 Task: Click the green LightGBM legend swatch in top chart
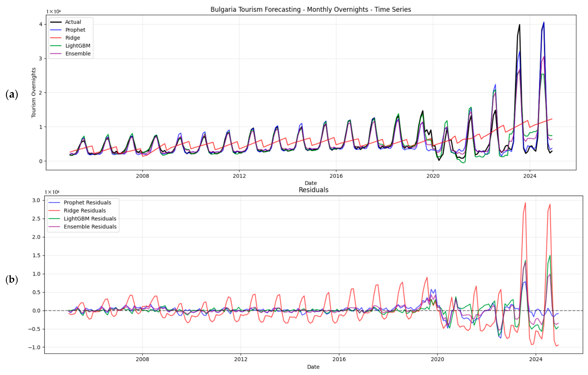(56, 46)
